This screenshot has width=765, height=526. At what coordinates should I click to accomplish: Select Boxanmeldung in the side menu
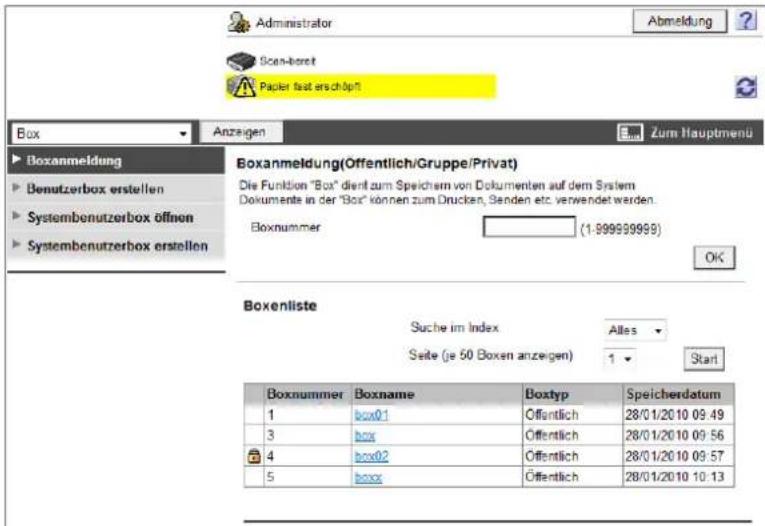tap(116, 161)
